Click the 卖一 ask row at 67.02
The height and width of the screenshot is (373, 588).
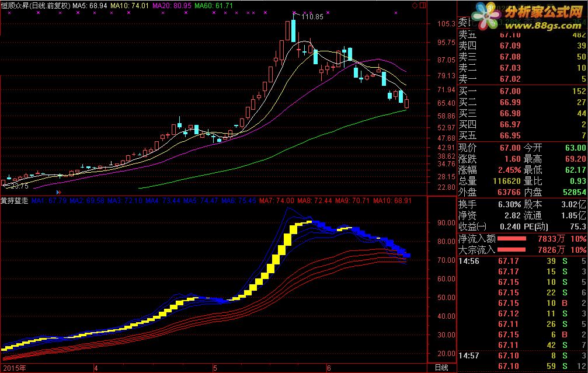point(522,79)
